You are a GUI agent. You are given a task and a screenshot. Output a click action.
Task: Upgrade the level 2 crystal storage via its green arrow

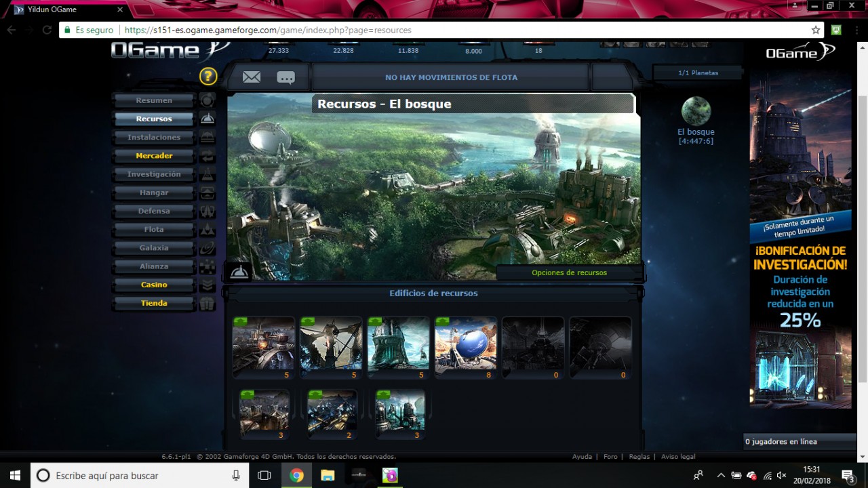point(315,394)
